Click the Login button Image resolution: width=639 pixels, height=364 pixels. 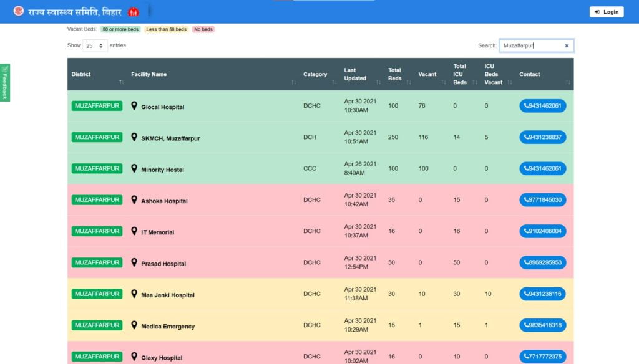606,11
